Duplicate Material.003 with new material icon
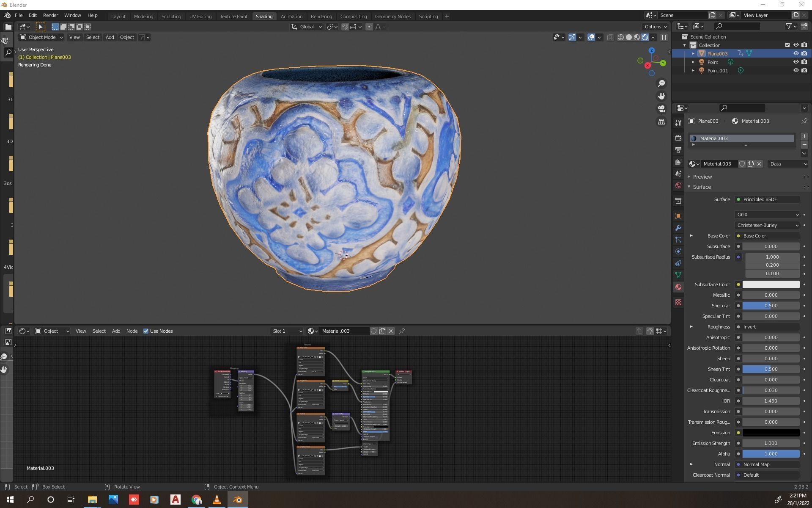The height and width of the screenshot is (508, 812). tap(751, 164)
